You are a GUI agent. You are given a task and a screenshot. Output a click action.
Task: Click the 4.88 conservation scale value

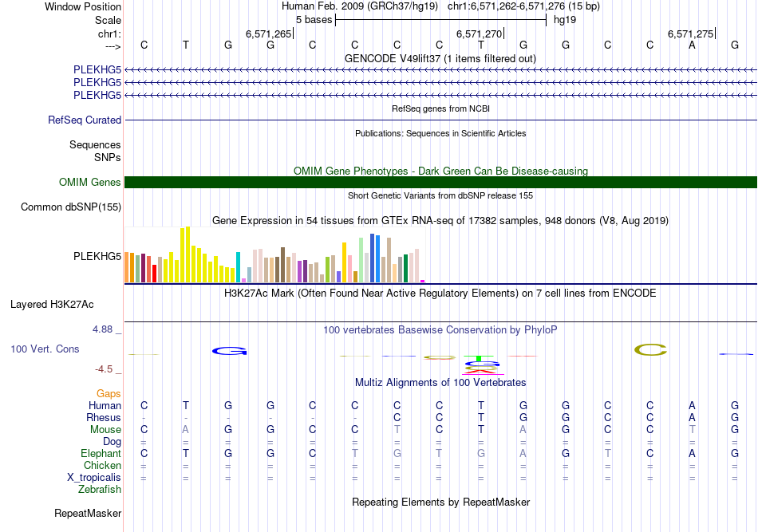tap(102, 329)
